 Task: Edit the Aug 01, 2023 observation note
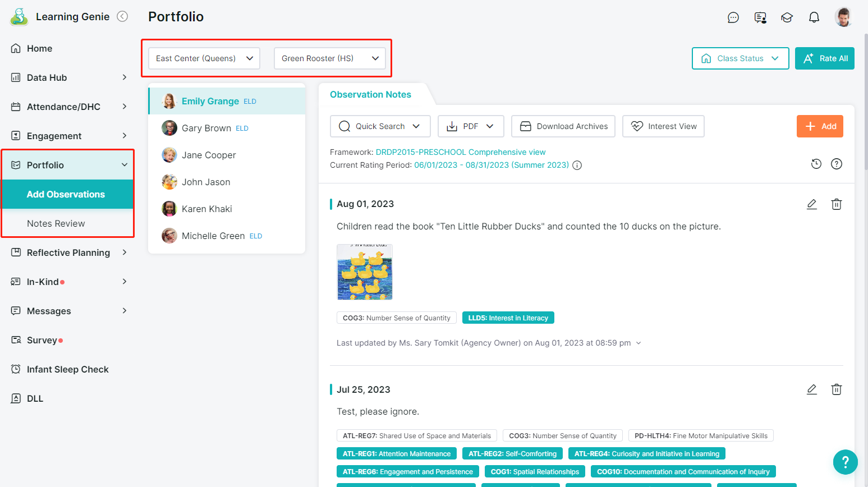pos(811,204)
